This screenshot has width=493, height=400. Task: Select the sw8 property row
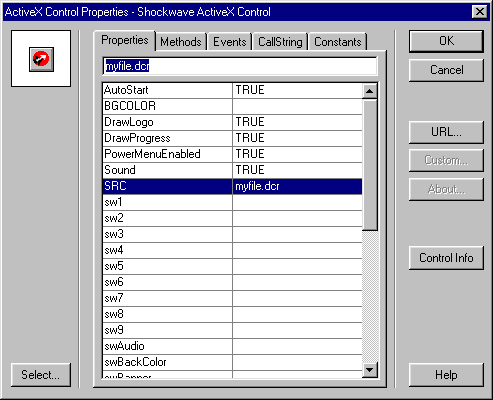coord(232,314)
